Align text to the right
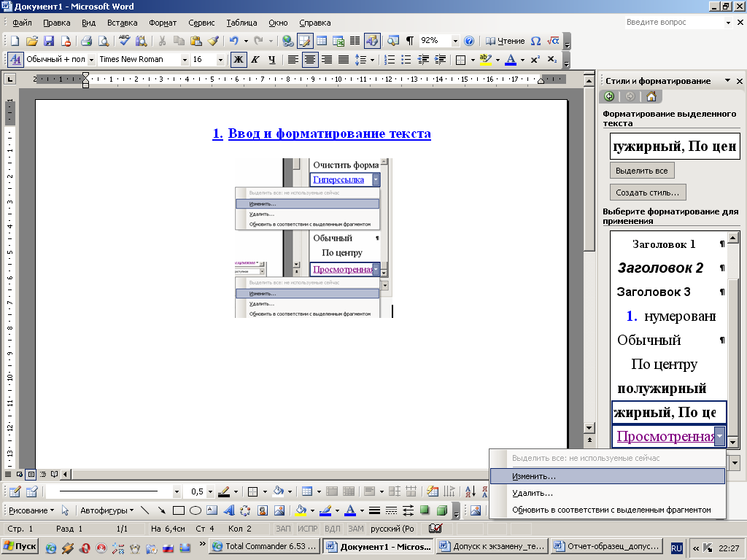Screen dimensions: 747x560 pyautogui.click(x=327, y=60)
